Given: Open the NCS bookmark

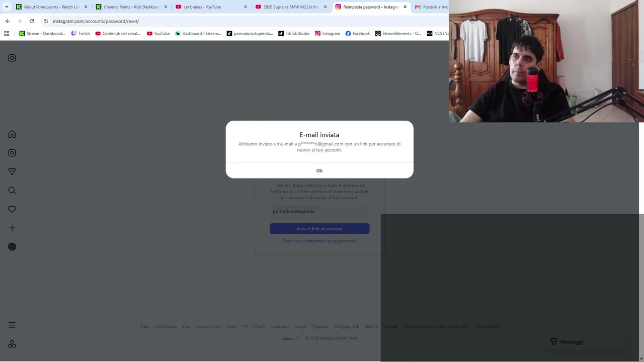Looking at the screenshot, I should pos(437,34).
